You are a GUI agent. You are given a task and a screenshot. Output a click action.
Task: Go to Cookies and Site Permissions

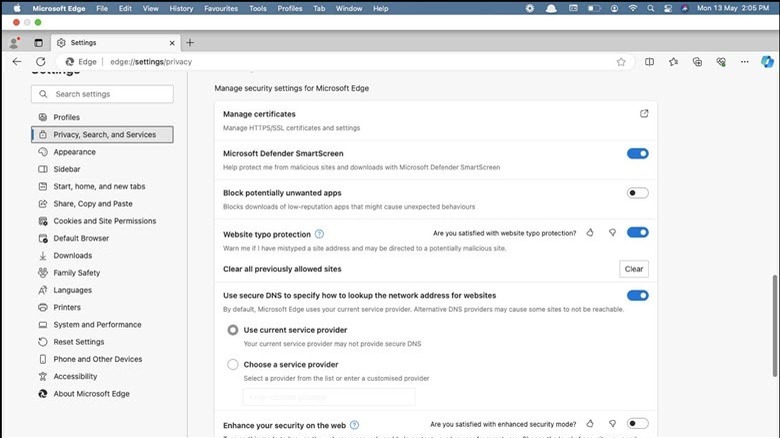pos(104,221)
